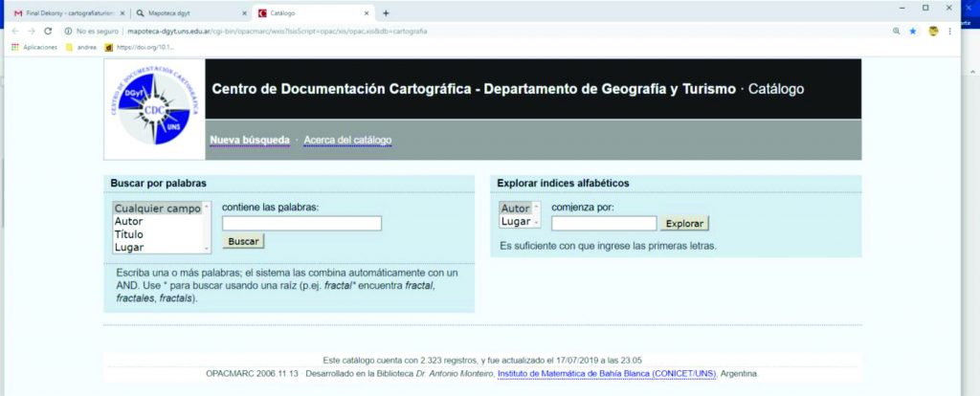Click the index list scrollbar in Explorar panel

[x=538, y=215]
